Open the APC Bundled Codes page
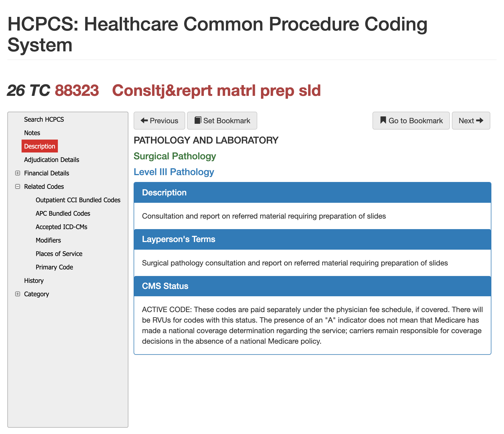Image resolution: width=504 pixels, height=434 pixels. pyautogui.click(x=63, y=213)
